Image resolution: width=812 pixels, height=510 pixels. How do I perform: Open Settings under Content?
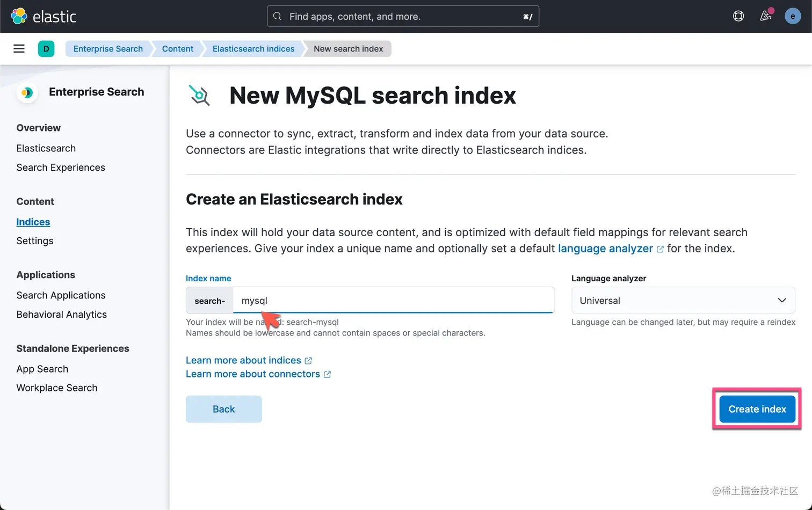[x=35, y=241]
